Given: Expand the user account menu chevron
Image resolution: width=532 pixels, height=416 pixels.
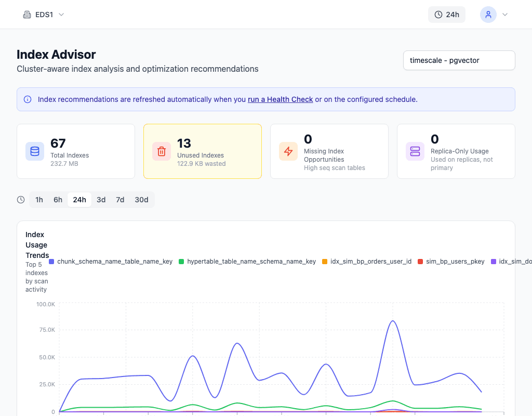Looking at the screenshot, I should 504,15.
